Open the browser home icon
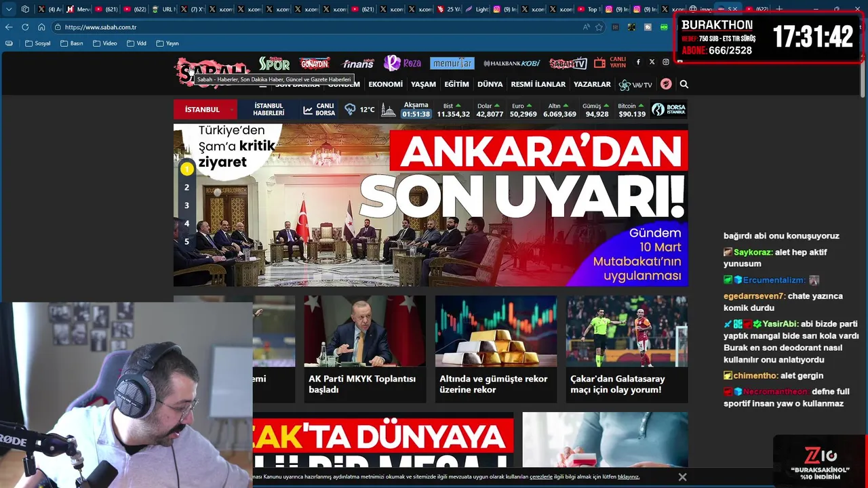 (x=41, y=27)
